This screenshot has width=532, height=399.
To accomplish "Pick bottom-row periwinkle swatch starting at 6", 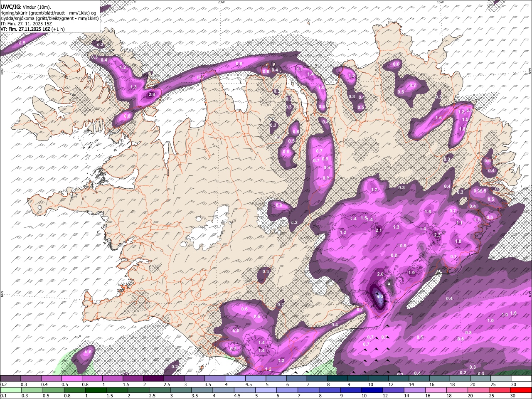I will 287,390.
